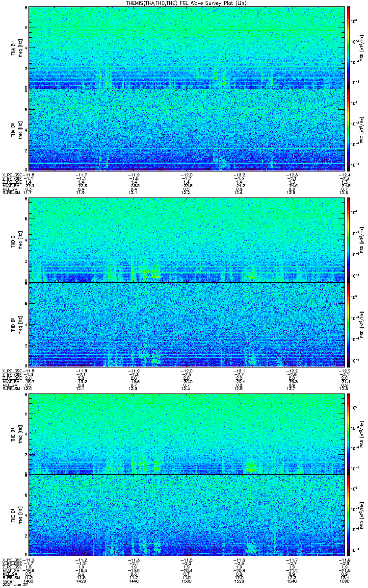Click X_RE_GSE label under the THA panels
The width and height of the screenshot is (368, 588).
(x=13, y=174)
